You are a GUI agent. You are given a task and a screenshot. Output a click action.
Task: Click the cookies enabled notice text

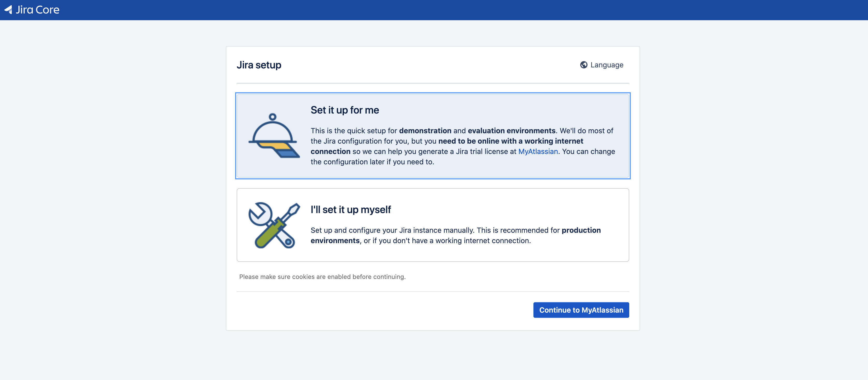click(322, 277)
